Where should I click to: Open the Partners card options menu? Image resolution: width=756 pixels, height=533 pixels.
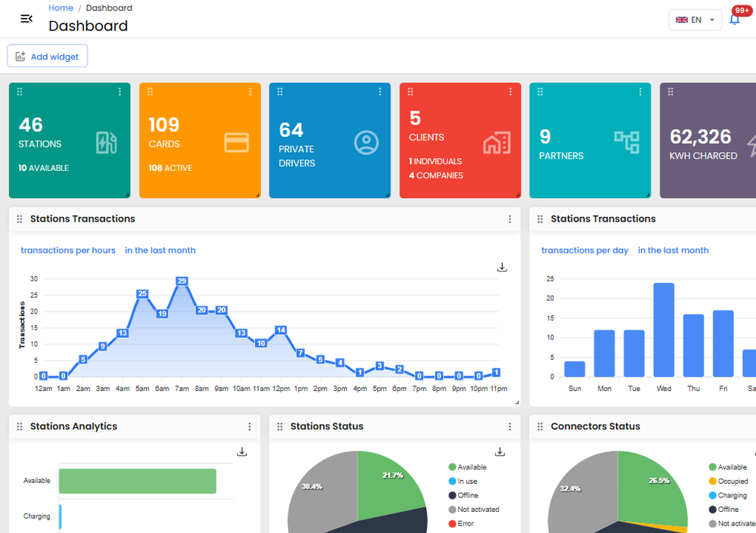(640, 91)
